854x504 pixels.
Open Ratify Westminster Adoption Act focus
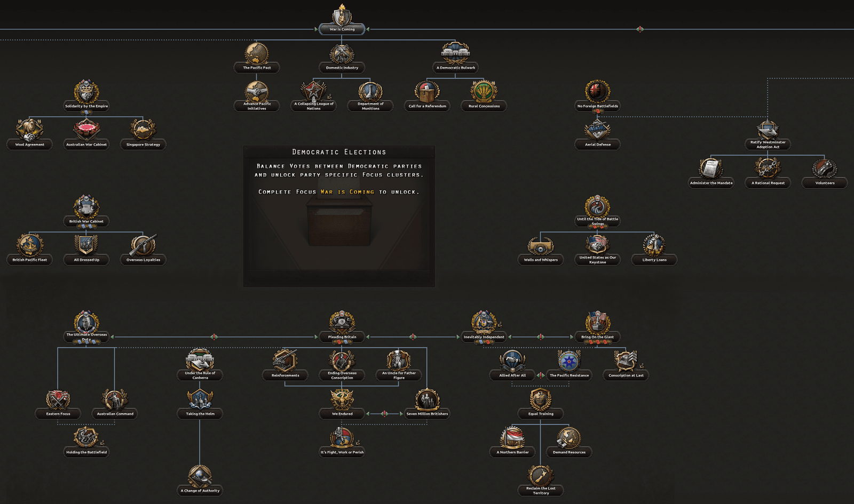pyautogui.click(x=768, y=135)
